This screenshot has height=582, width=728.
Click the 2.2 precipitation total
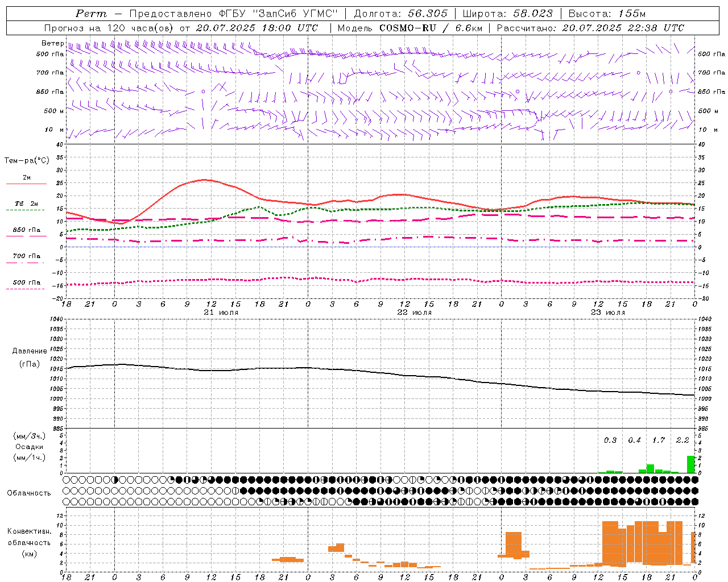[682, 440]
